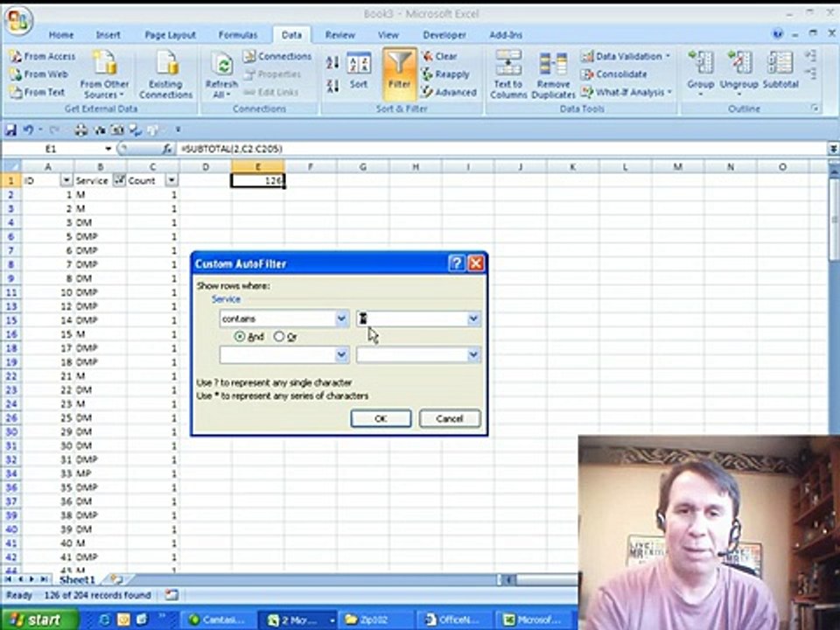
Task: Click quick print icon in toolbar
Action: (x=80, y=129)
